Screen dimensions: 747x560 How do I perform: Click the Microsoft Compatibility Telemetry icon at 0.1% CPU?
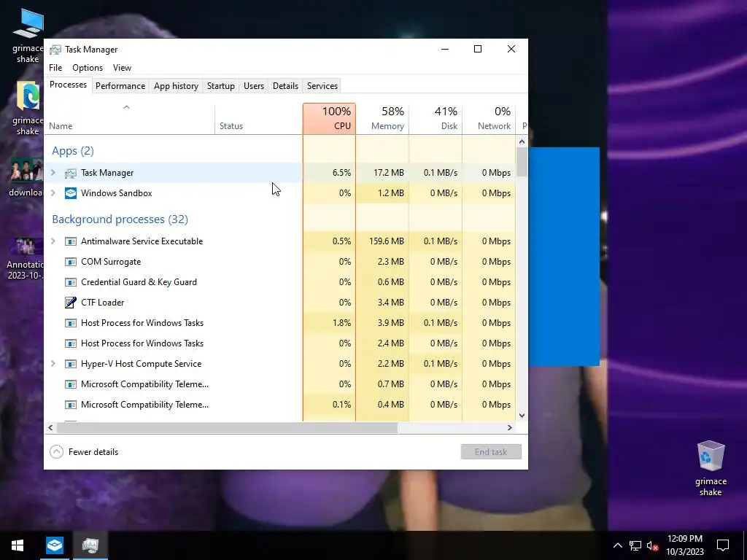coord(71,405)
